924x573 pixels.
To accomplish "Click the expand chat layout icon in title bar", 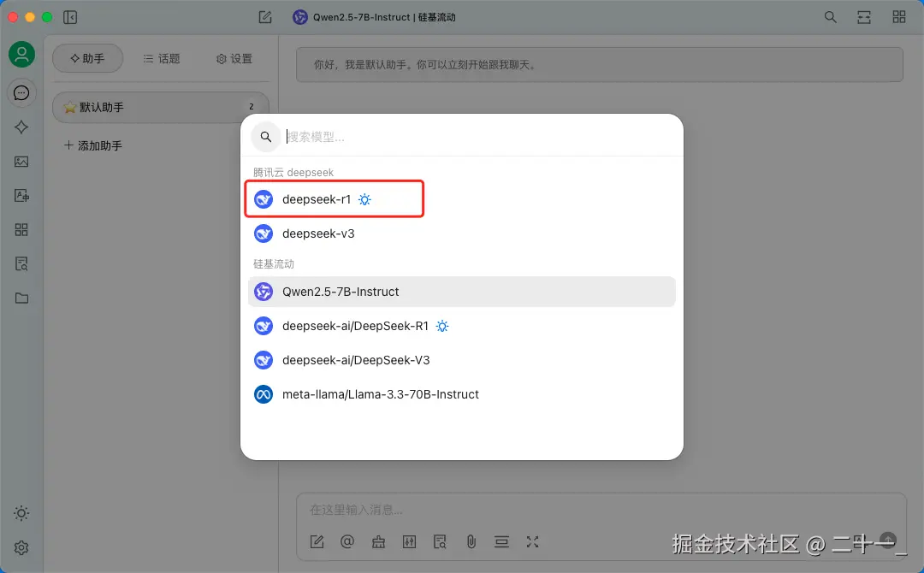I will 864,17.
